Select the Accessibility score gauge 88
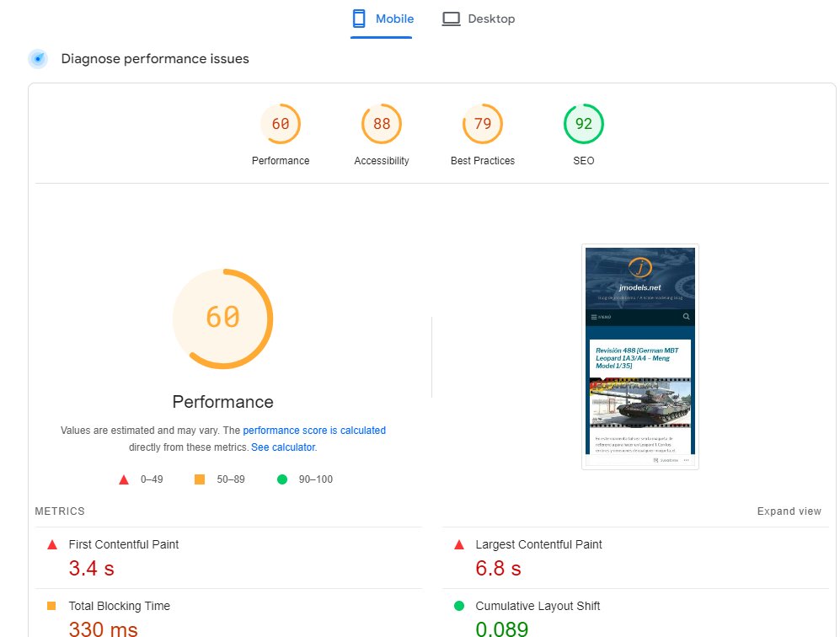The image size is (840, 637). pyautogui.click(x=382, y=124)
